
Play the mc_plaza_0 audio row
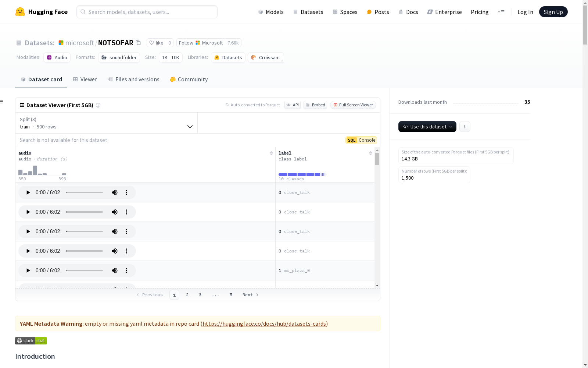[28, 270]
